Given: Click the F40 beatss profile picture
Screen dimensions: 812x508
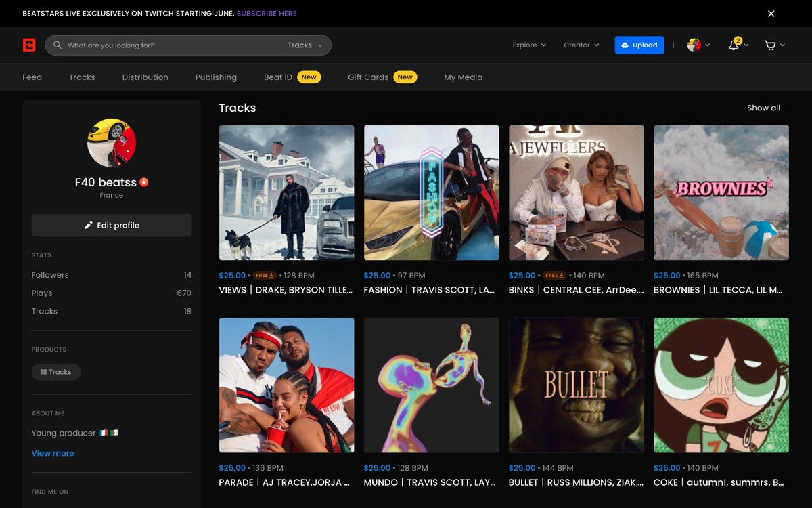Looking at the screenshot, I should coord(112,143).
